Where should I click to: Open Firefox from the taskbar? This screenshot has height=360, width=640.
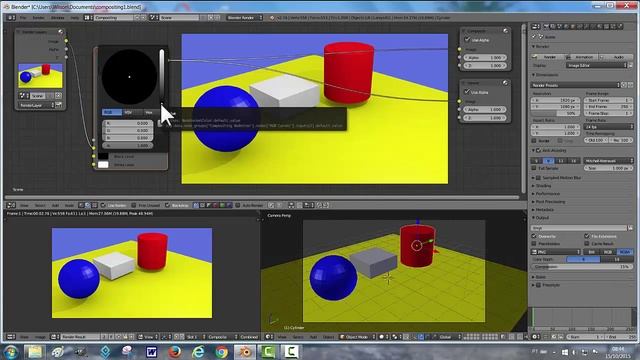(x=175, y=351)
